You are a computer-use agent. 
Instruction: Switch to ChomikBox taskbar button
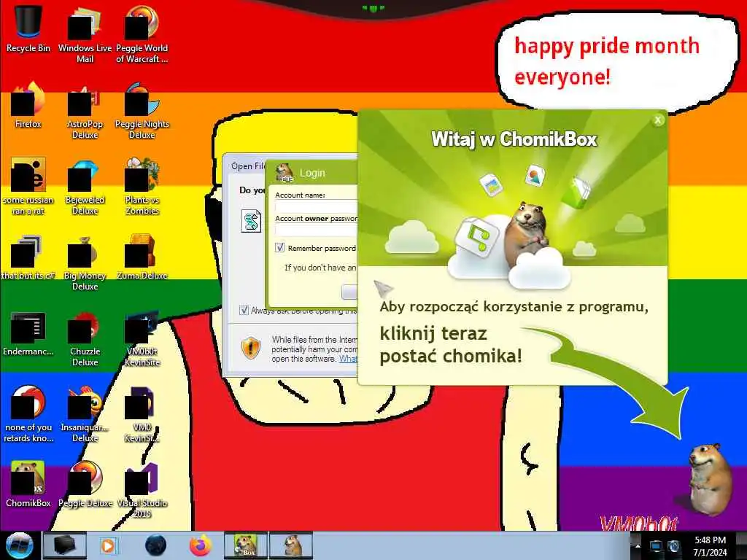[246, 545]
